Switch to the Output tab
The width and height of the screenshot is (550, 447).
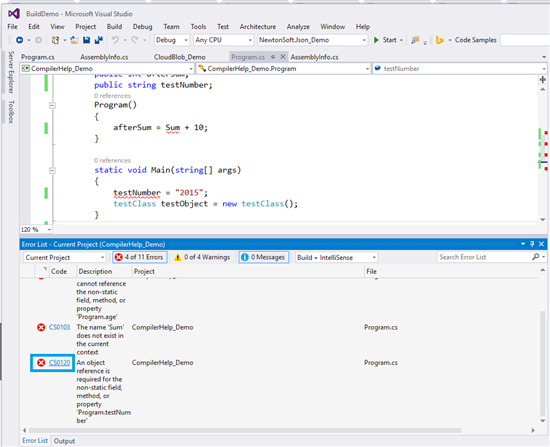point(64,441)
